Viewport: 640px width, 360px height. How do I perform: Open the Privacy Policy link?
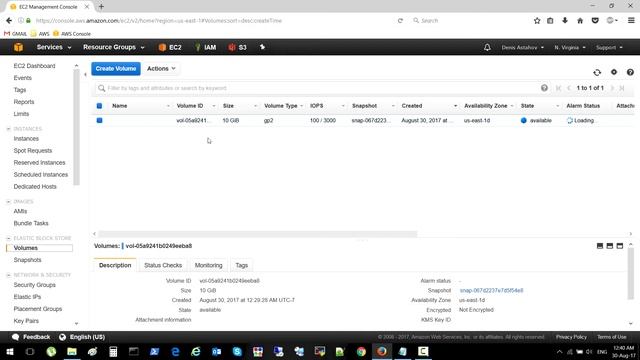coord(571,337)
